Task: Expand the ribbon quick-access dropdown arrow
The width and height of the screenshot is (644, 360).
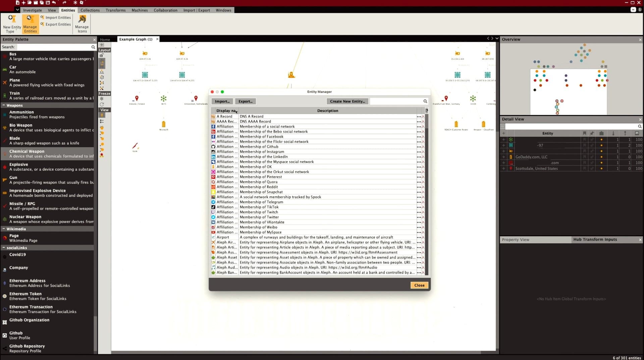Action: click(x=17, y=10)
